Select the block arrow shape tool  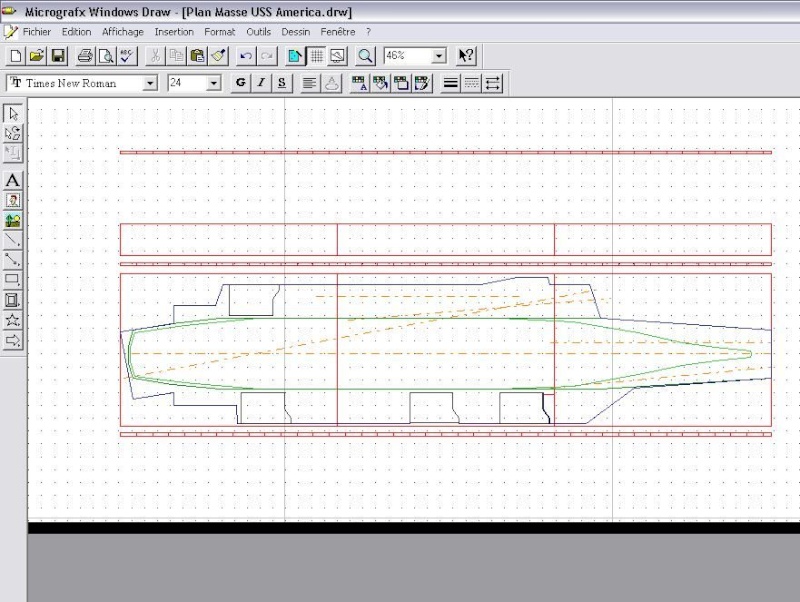[x=13, y=340]
